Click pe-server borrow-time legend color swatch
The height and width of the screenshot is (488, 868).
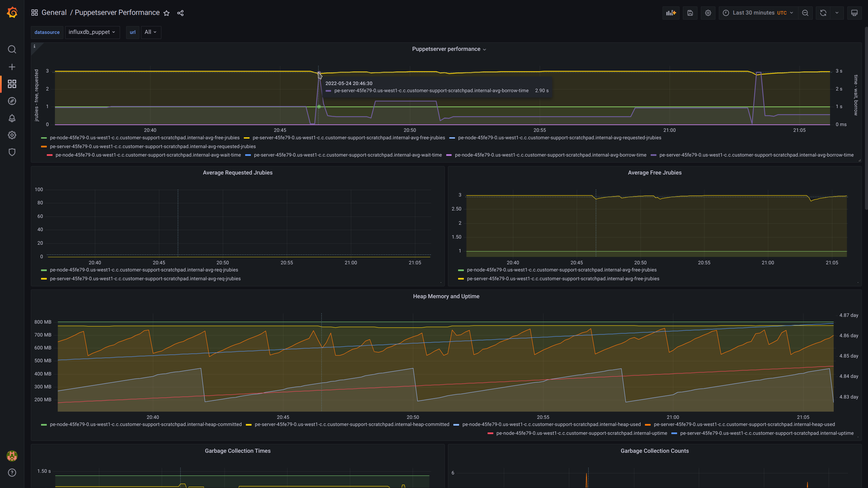653,155
